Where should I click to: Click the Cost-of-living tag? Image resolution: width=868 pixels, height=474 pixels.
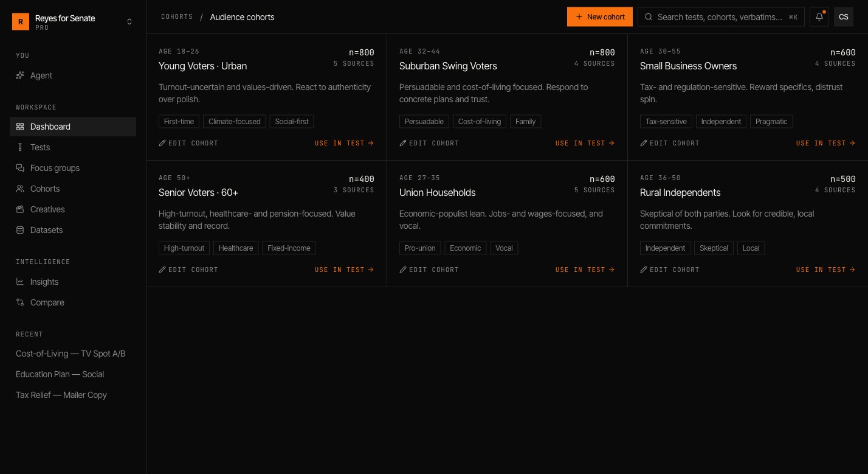point(480,122)
